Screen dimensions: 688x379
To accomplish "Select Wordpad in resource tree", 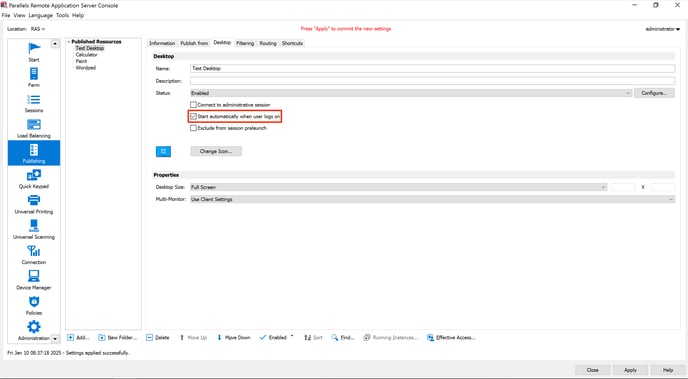I will pos(86,68).
